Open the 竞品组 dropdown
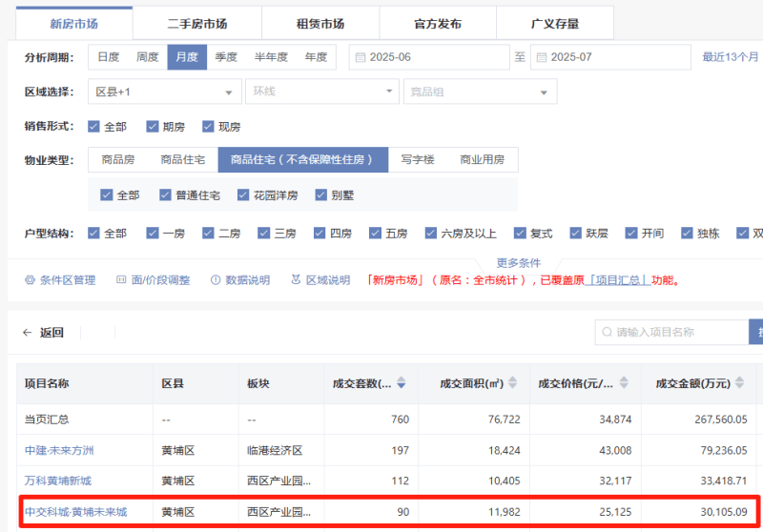The height and width of the screenshot is (532, 763). pos(545,92)
